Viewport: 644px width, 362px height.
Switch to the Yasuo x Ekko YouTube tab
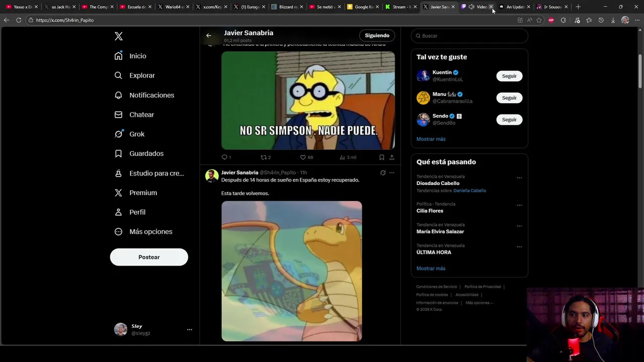22,7
